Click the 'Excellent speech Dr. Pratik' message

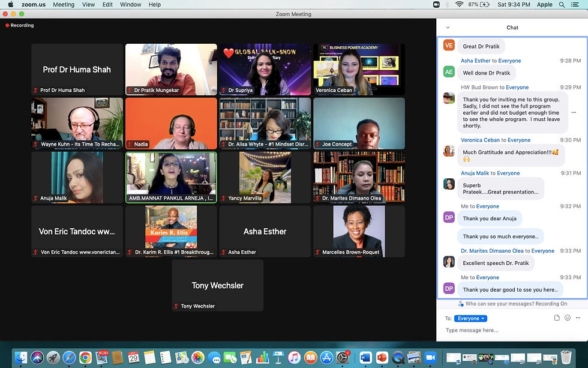click(496, 263)
